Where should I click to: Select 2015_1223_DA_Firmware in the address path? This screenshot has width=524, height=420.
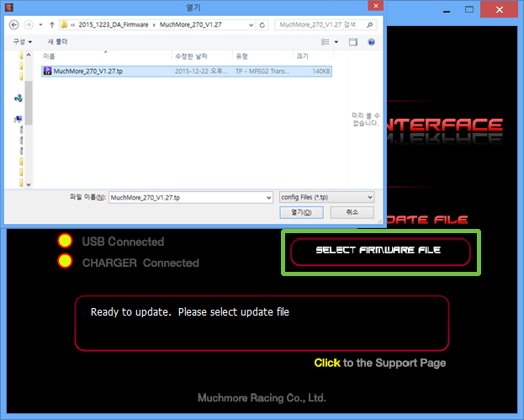click(114, 24)
